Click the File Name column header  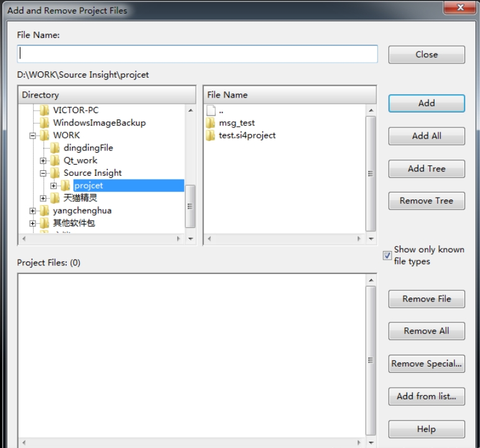click(290, 95)
